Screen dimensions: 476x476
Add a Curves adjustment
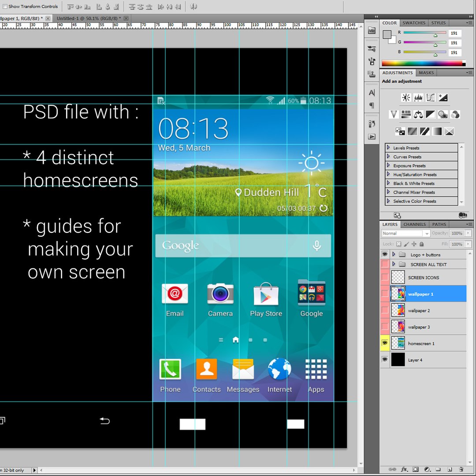tap(431, 97)
